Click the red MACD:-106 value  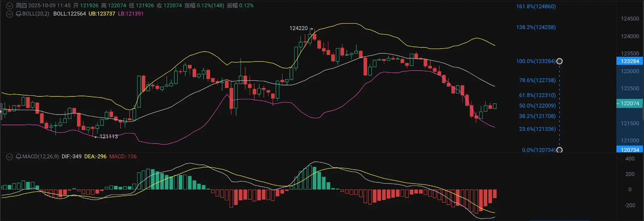(123, 157)
